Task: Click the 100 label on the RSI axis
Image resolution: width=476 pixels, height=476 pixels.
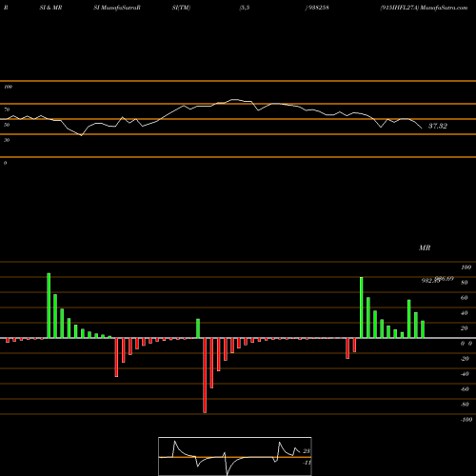Action: pos(8,87)
